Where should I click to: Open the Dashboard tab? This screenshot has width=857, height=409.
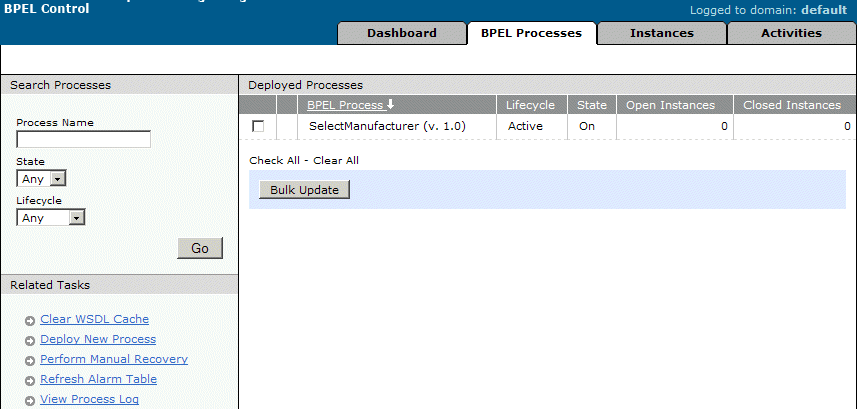pyautogui.click(x=402, y=33)
